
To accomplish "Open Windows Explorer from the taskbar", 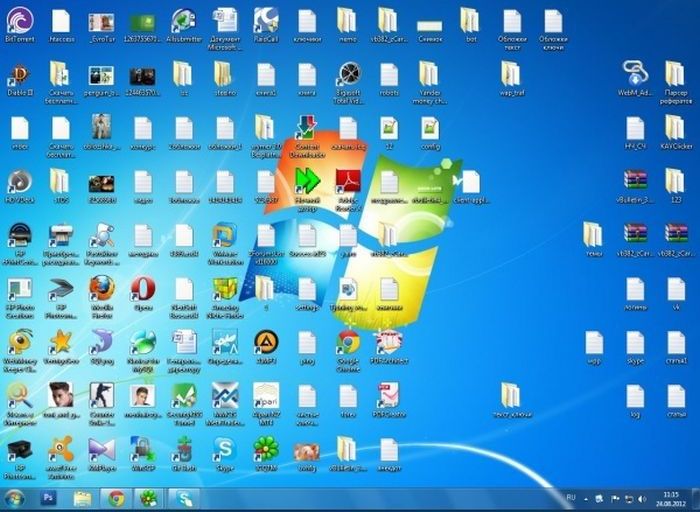I will 82,497.
